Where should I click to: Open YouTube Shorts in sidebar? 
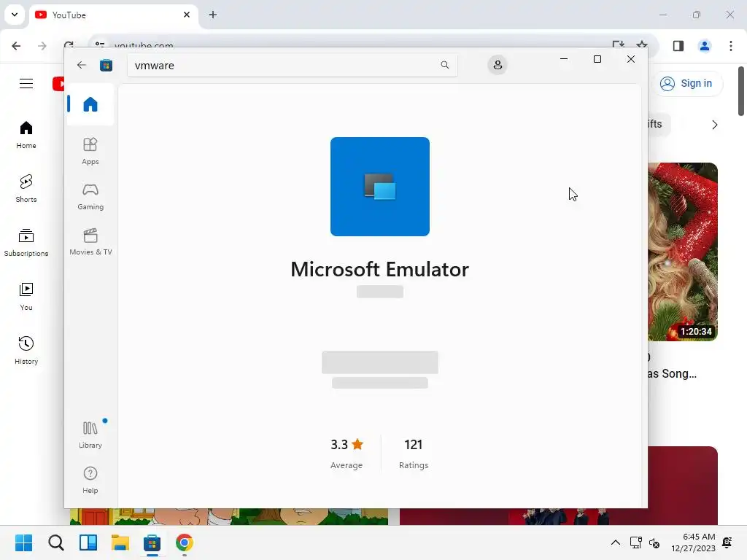click(26, 189)
